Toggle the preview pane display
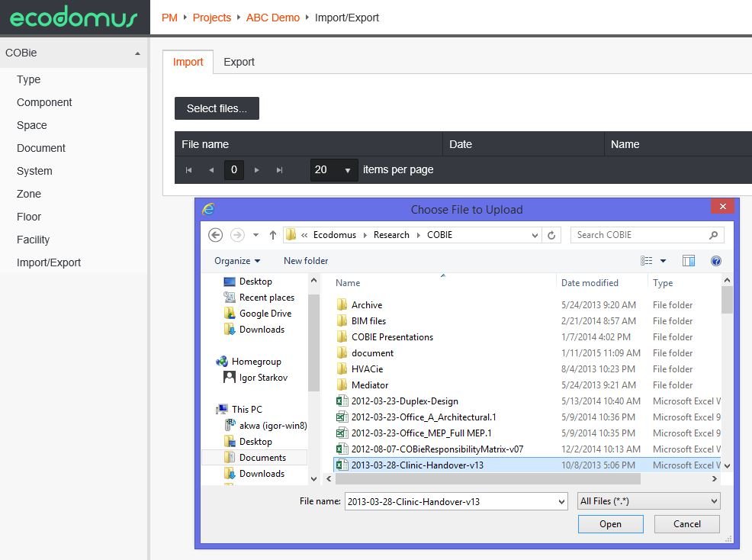Viewport: 752px width, 560px height. tap(689, 260)
